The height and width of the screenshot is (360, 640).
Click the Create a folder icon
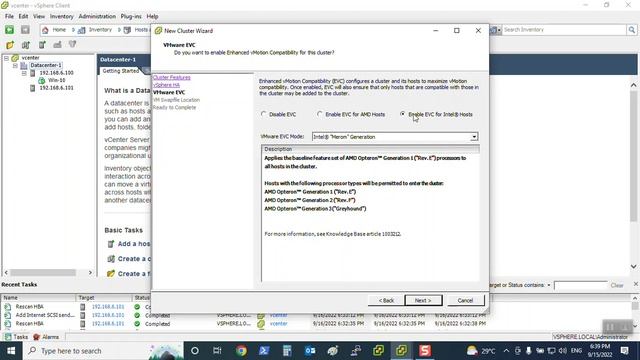[111, 273]
